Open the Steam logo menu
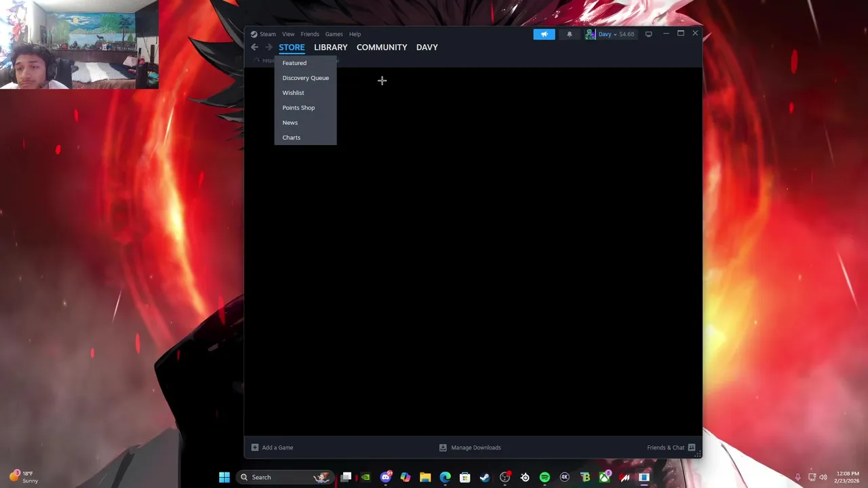Viewport: 868px width, 488px height. point(263,34)
